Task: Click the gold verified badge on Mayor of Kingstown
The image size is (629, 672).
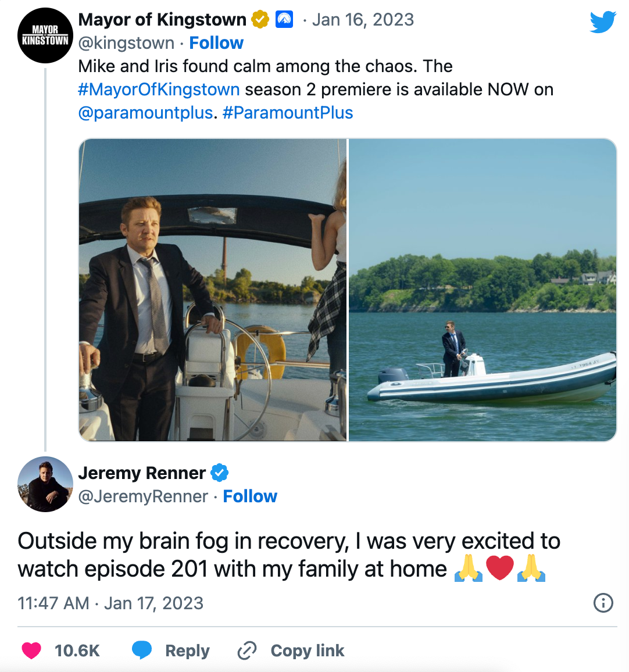Action: pos(260,19)
